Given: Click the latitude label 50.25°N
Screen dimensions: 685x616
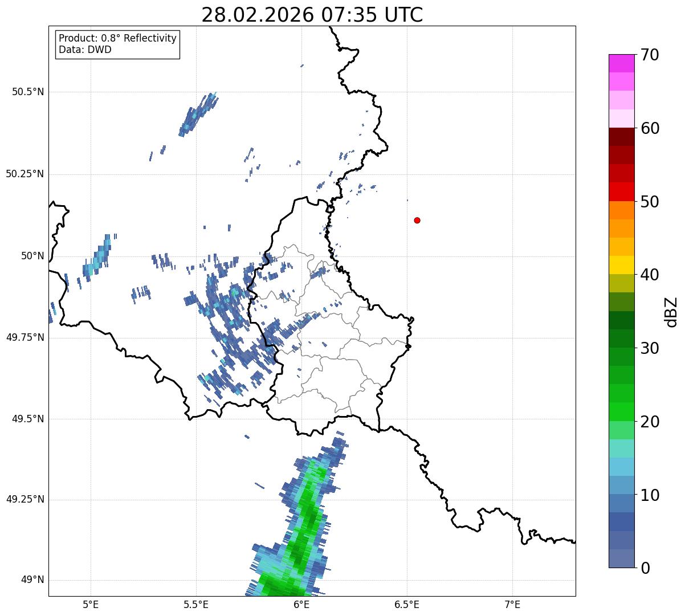Looking at the screenshot, I should (x=25, y=174).
